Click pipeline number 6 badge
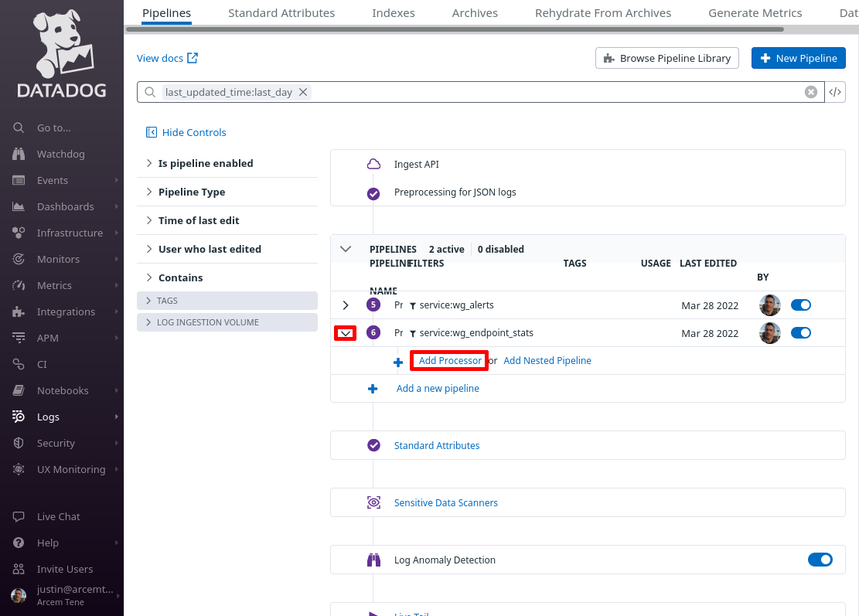 373,332
